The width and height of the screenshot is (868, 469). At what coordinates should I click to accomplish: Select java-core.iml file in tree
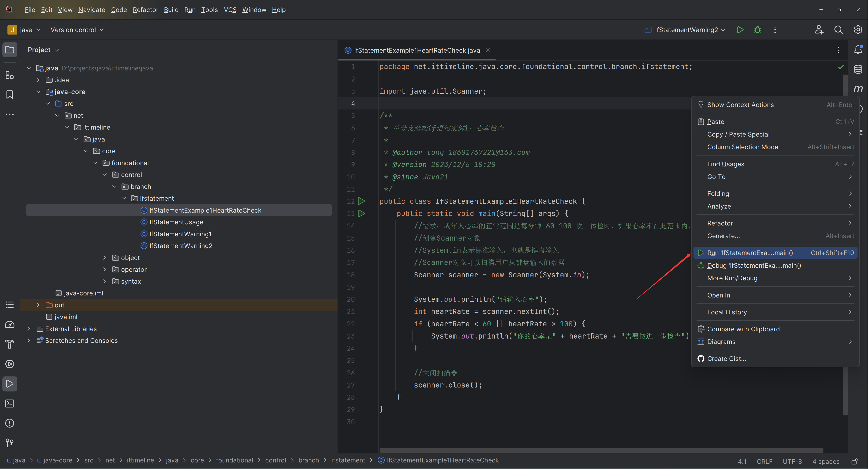[x=79, y=293]
